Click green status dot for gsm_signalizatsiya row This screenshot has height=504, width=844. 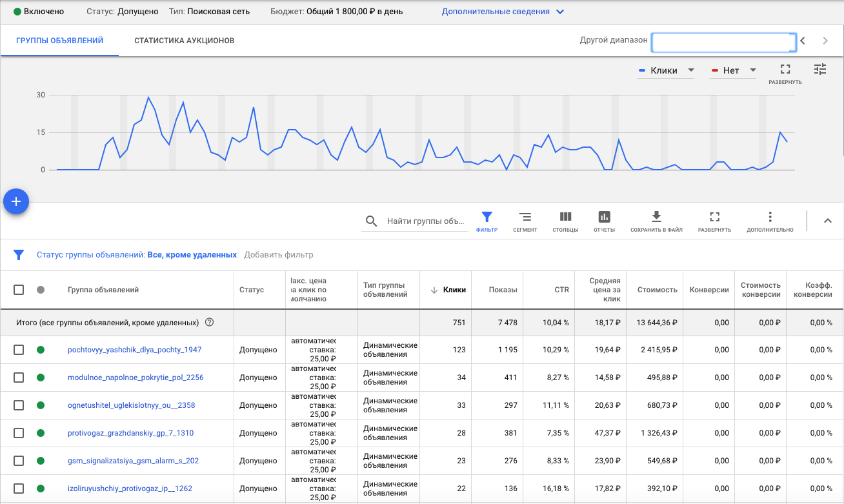[x=41, y=461]
